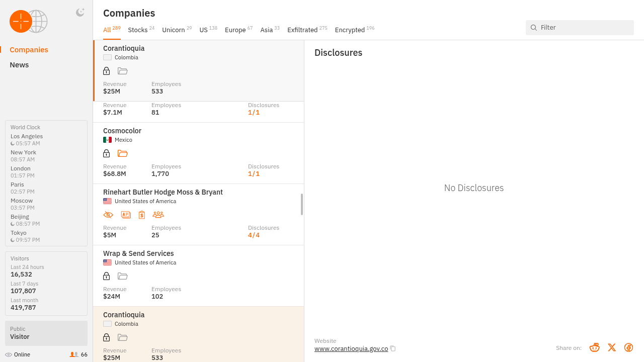Screen dimensions: 644x362
Task: Share on Facebook
Action: 628,347
